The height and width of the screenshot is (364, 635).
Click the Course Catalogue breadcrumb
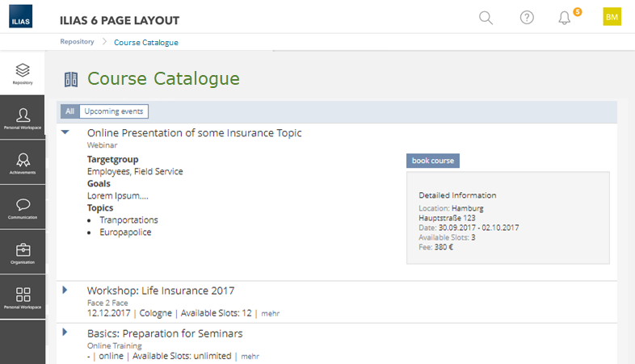click(146, 42)
